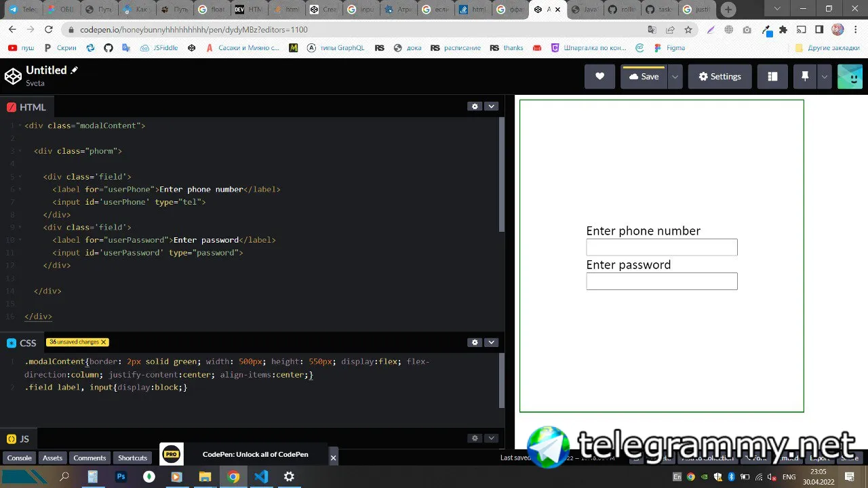
Task: Translate this page via address bar icon
Action: [652, 30]
